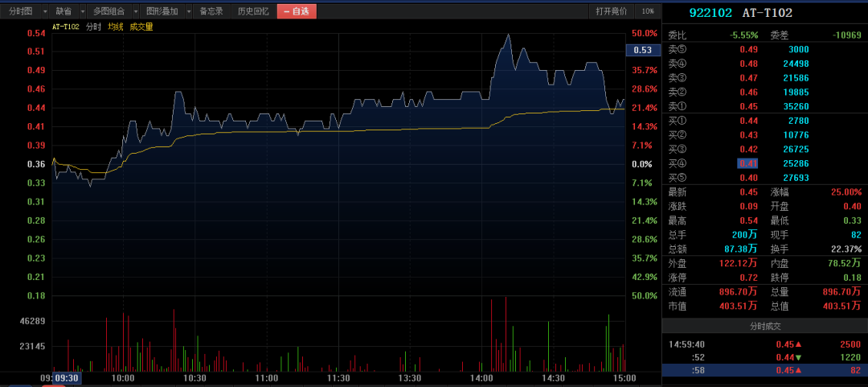The image size is (868, 387).
Task: Click the 0.53 price cursor tag
Action: [643, 51]
